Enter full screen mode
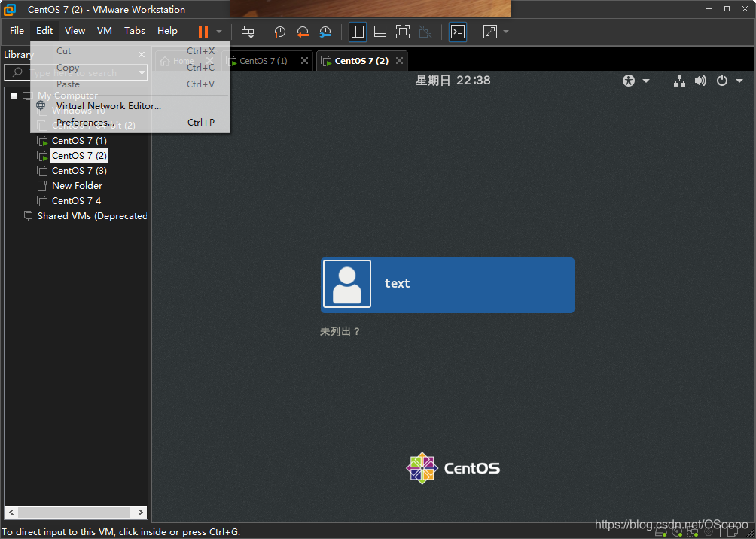756x539 pixels. 403,32
